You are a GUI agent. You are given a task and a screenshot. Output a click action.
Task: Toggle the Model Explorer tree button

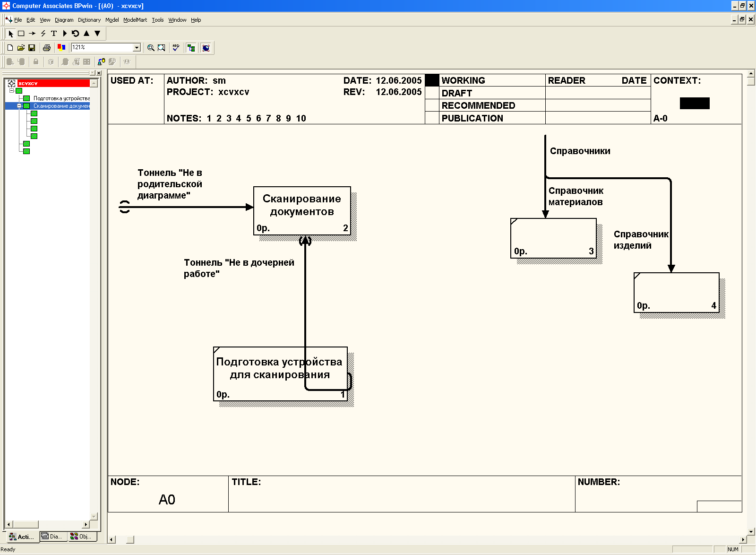pos(191,48)
